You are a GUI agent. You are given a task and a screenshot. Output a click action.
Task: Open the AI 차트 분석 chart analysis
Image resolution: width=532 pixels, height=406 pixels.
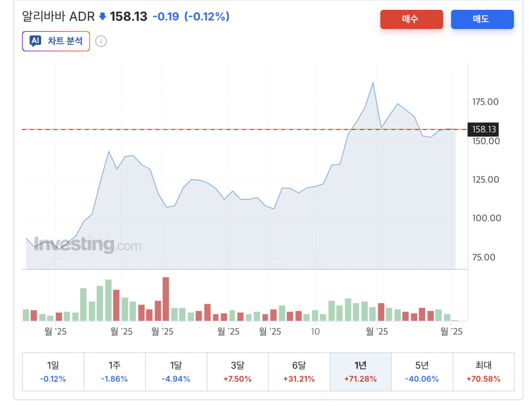coord(56,41)
